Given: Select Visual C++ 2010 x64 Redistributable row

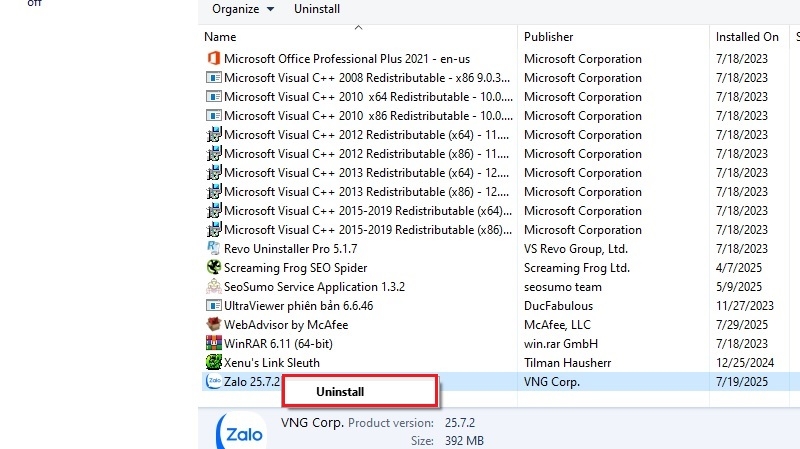Looking at the screenshot, I should click(x=362, y=97).
